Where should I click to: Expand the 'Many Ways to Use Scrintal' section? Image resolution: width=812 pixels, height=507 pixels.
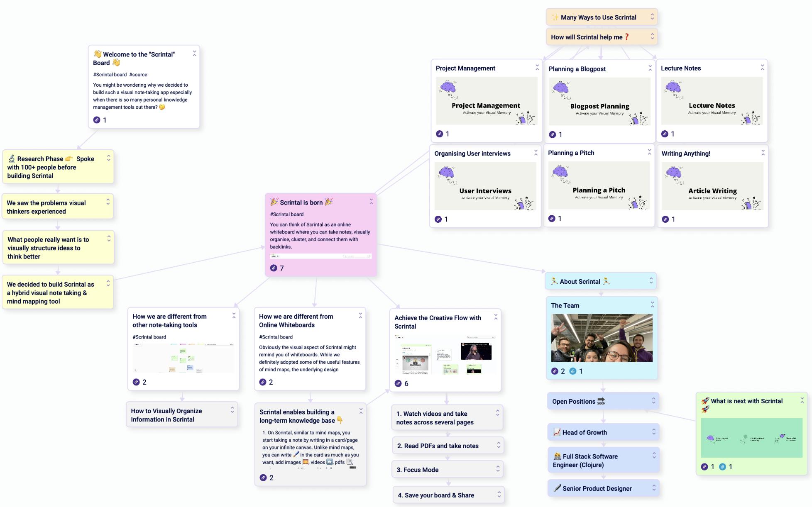[x=654, y=16]
